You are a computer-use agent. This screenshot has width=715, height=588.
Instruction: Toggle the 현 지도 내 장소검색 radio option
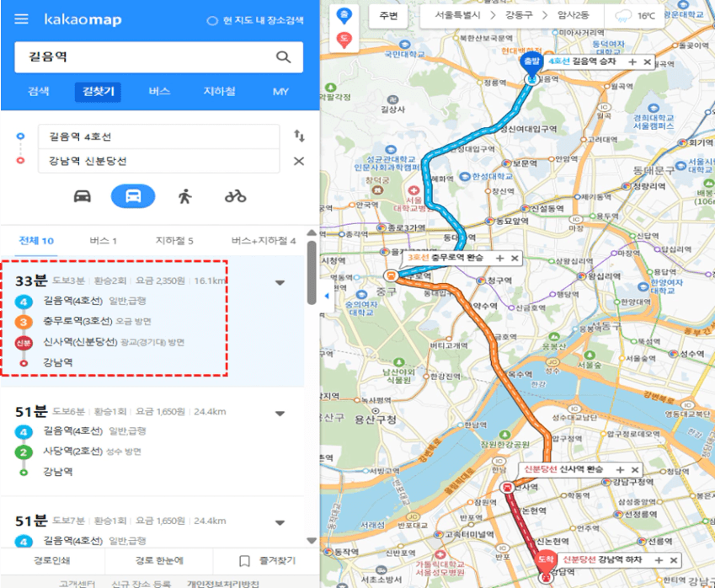click(x=212, y=20)
